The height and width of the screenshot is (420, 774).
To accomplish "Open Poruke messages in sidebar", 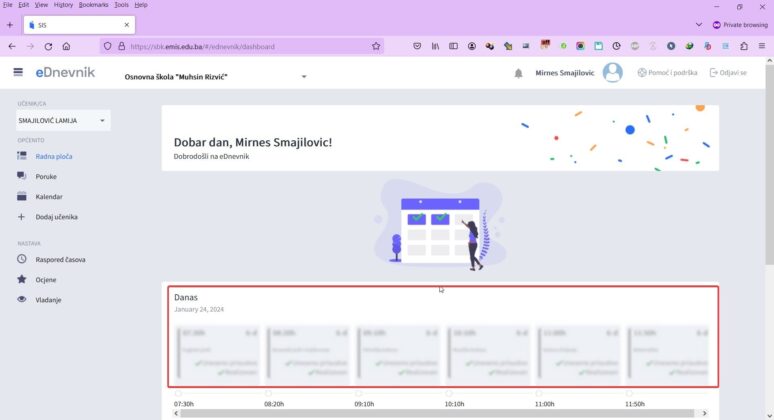I will click(46, 176).
